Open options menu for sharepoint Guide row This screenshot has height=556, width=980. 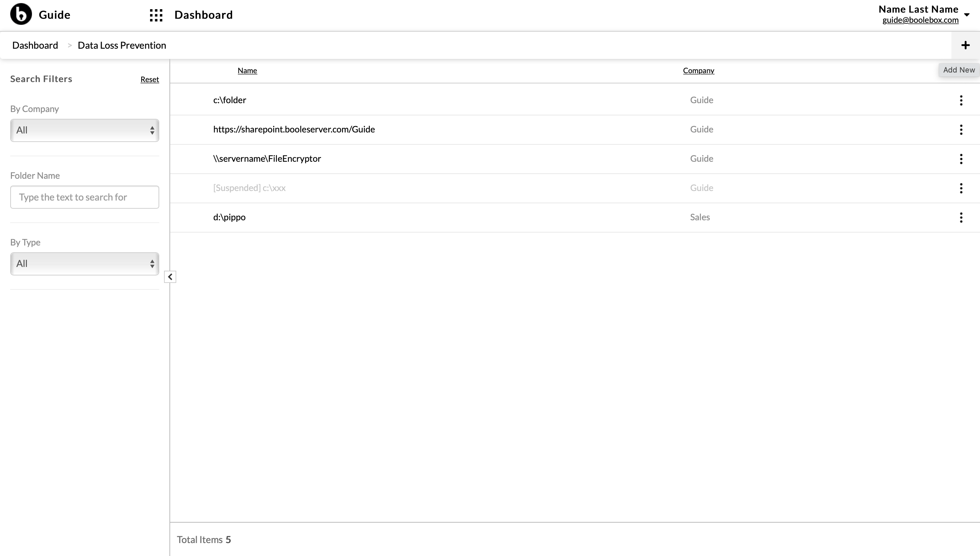[961, 129]
